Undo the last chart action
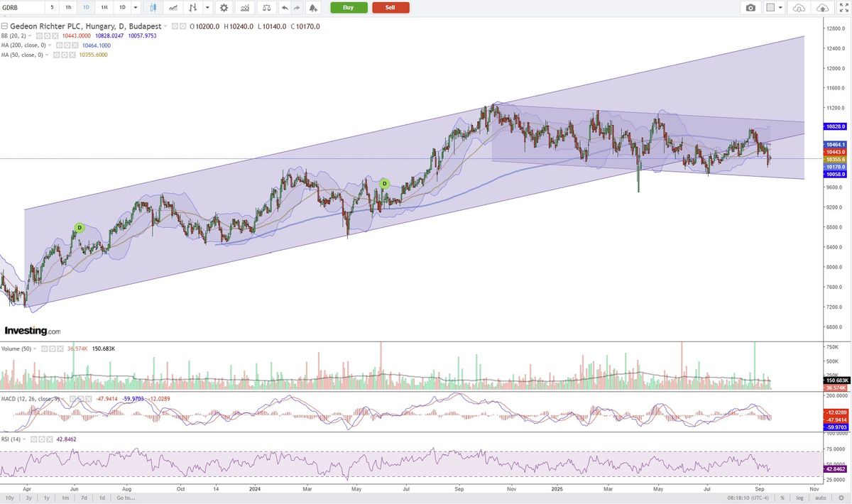Image resolution: width=852 pixels, height=504 pixels. [285, 7]
